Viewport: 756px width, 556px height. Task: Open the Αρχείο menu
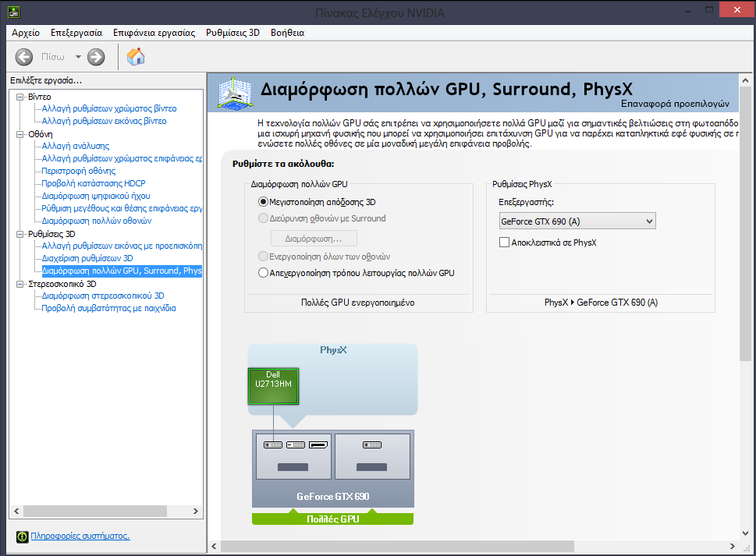tap(26, 33)
